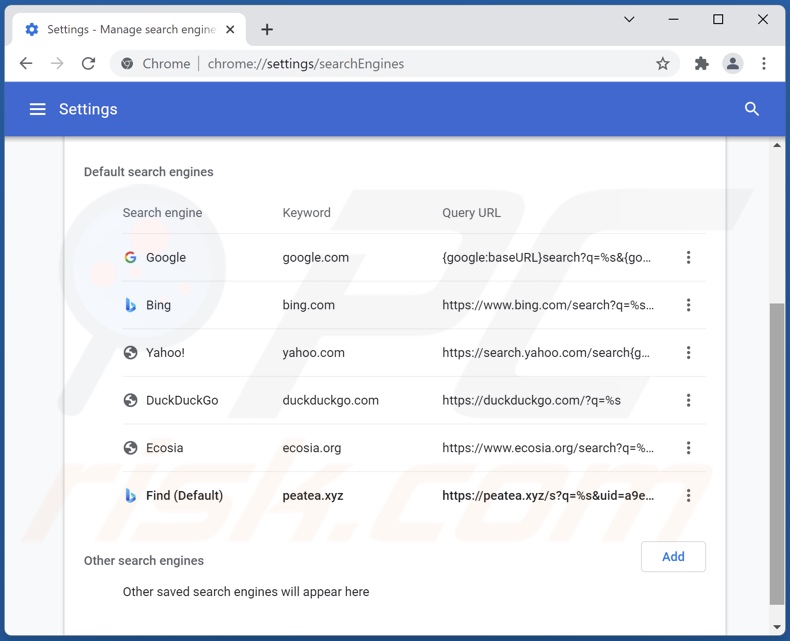
Task: Open more actions for Ecosia engine
Action: [688, 448]
